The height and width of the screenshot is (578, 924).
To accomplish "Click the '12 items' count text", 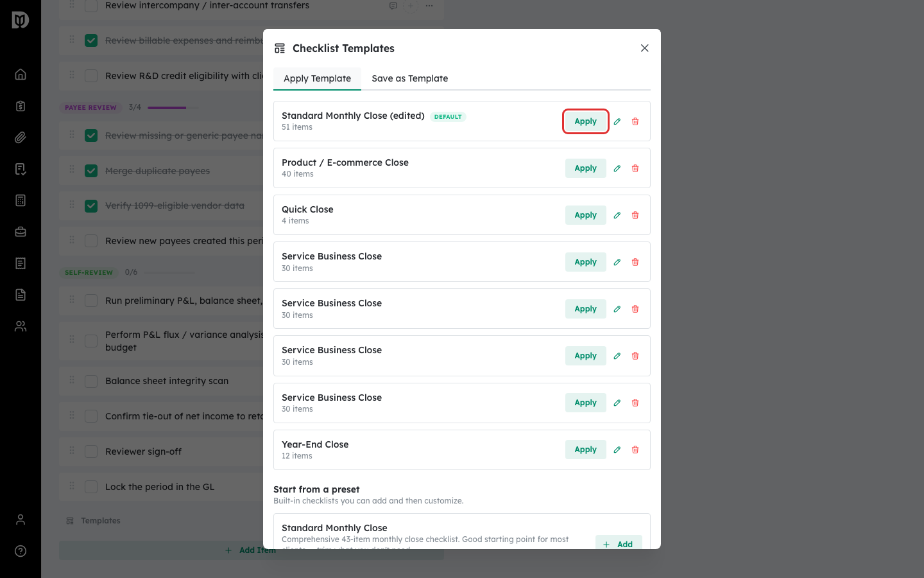I will pyautogui.click(x=297, y=456).
